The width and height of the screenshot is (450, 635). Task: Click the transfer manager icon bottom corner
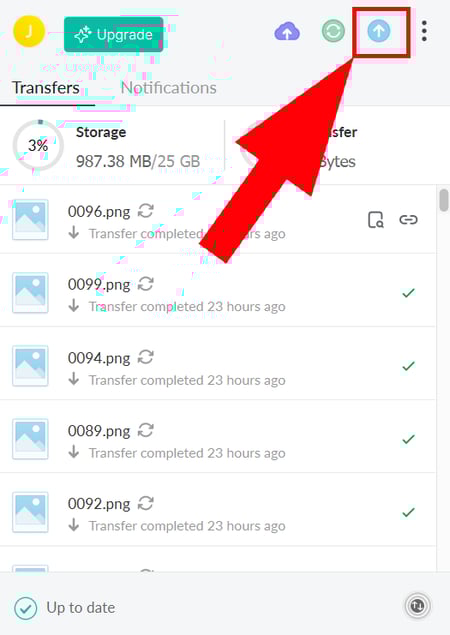click(418, 606)
